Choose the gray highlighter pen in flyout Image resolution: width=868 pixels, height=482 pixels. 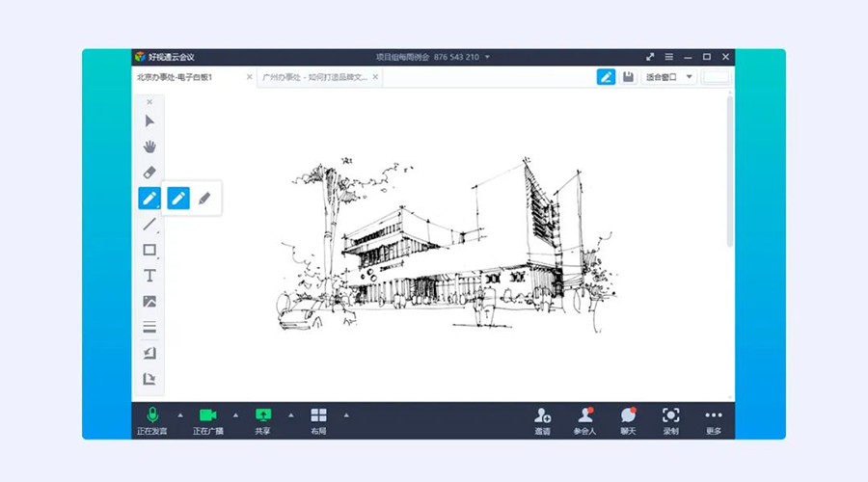(204, 199)
